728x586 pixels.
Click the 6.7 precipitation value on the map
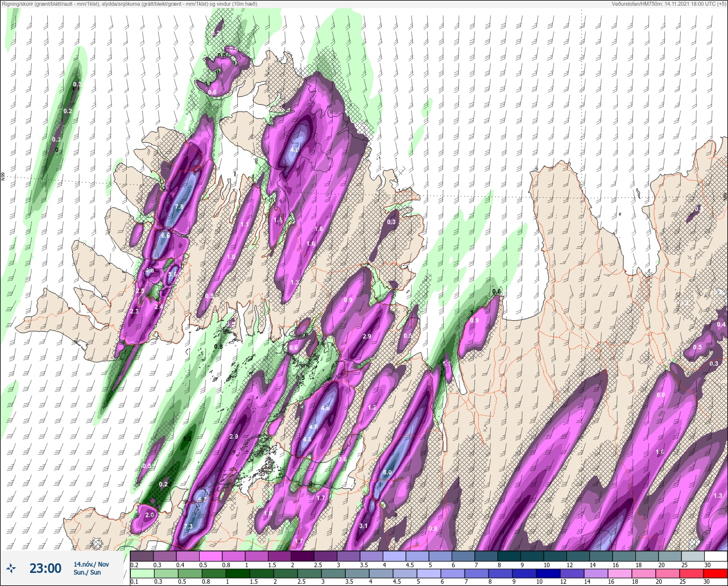coord(202,500)
